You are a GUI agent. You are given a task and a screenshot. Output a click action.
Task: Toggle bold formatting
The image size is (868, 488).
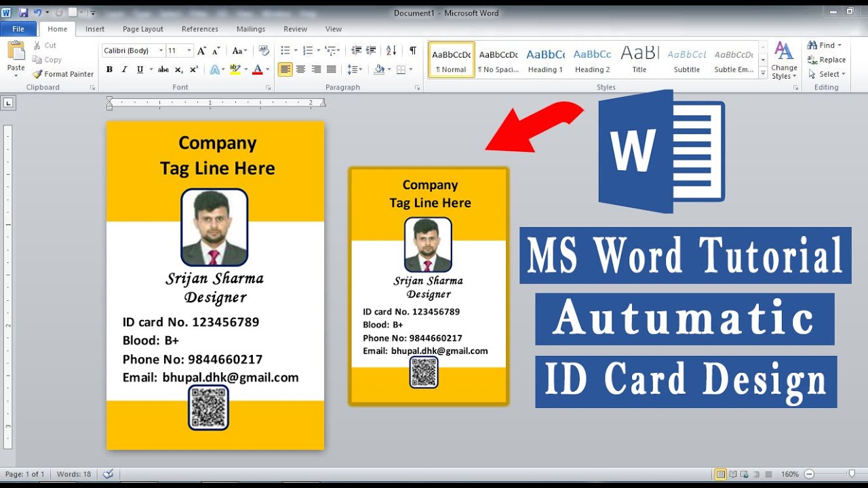[109, 69]
